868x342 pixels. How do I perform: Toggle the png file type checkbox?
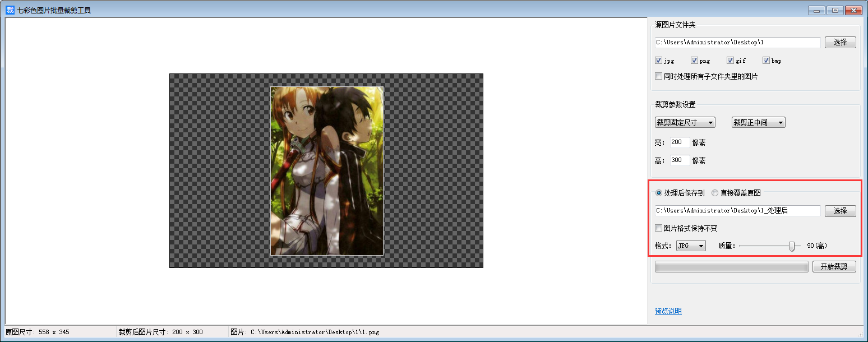[694, 61]
